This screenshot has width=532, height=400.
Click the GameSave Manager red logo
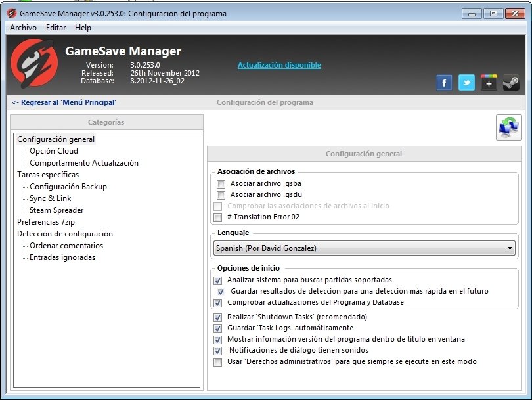34,64
